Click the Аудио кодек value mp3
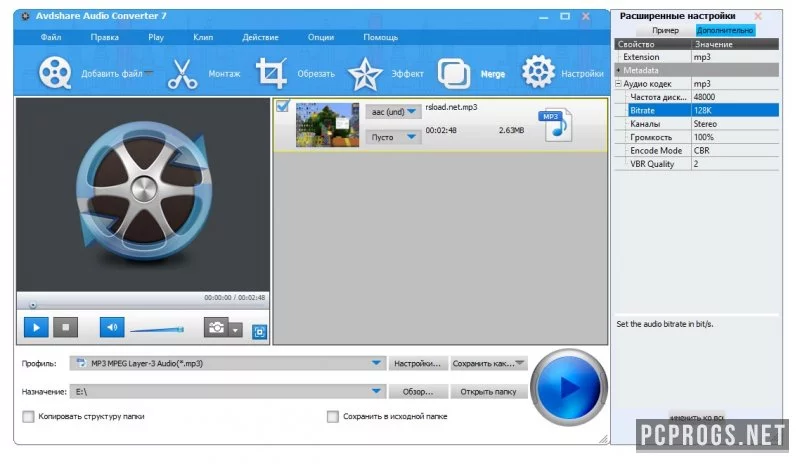Viewport: 800px width, 467px height. 702,83
